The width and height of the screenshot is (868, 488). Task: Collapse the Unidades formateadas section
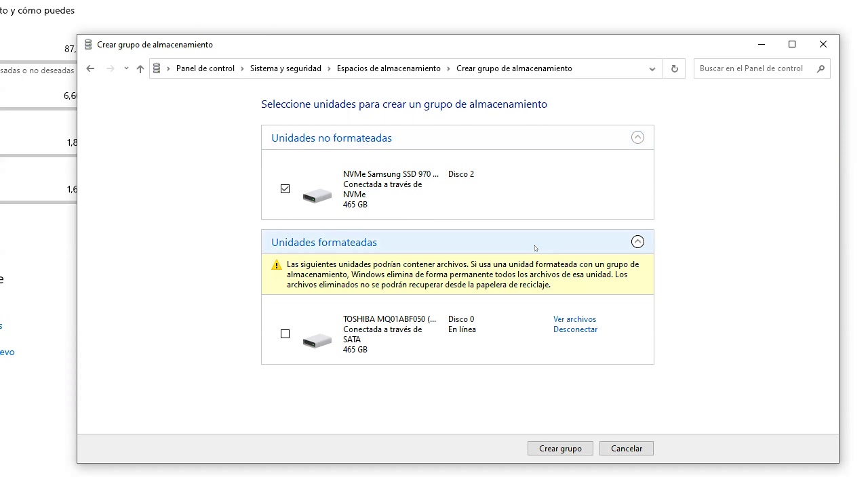pos(637,242)
